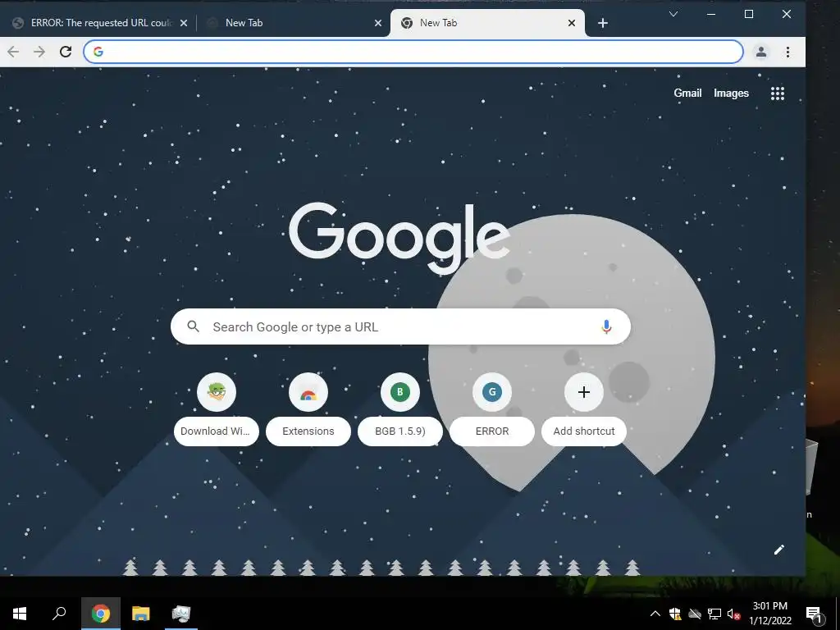Viewport: 840px width, 630px height.
Task: Click the muted speaker tray icon
Action: (x=733, y=614)
